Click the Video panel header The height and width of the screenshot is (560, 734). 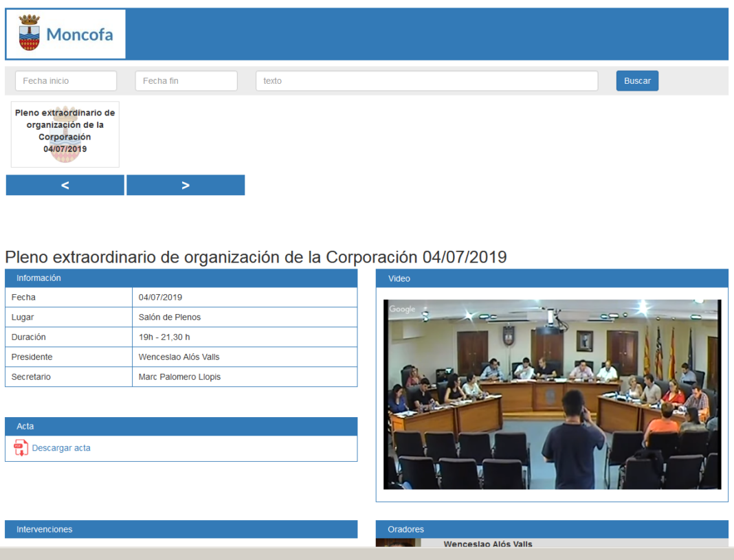(552, 278)
